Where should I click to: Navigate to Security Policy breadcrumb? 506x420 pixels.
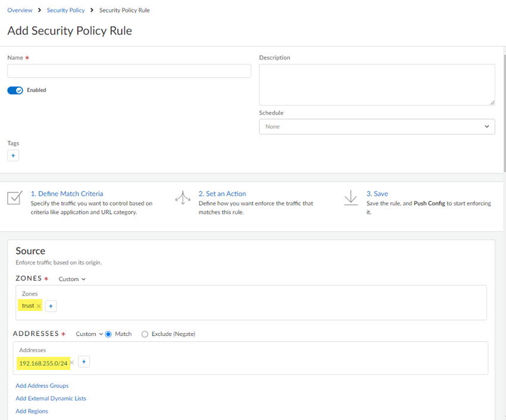[65, 10]
